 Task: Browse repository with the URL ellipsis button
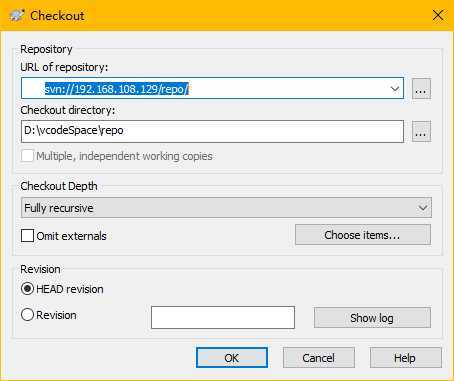pos(421,89)
